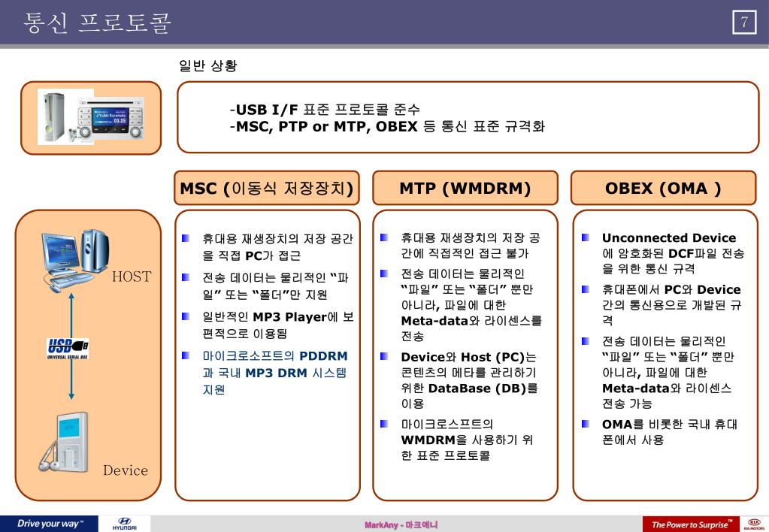Click the Kia Motors logo
769x532 pixels.
point(754,524)
